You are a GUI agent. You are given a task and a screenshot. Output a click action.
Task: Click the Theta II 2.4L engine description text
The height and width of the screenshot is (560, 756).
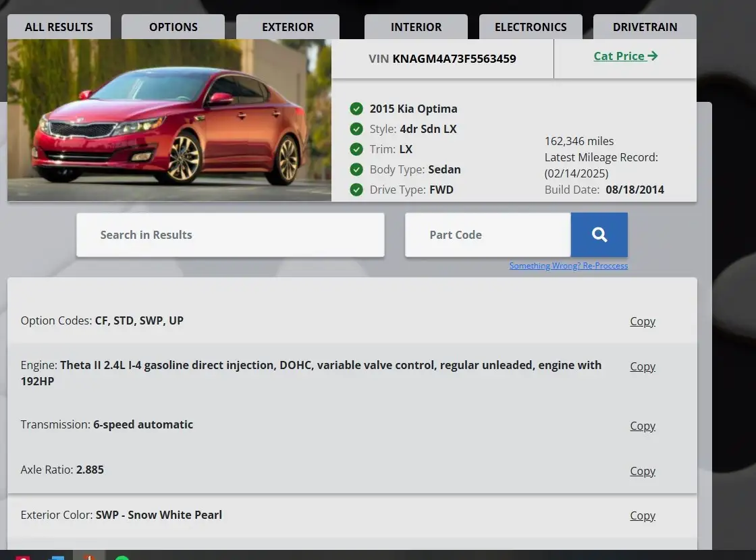pos(311,373)
